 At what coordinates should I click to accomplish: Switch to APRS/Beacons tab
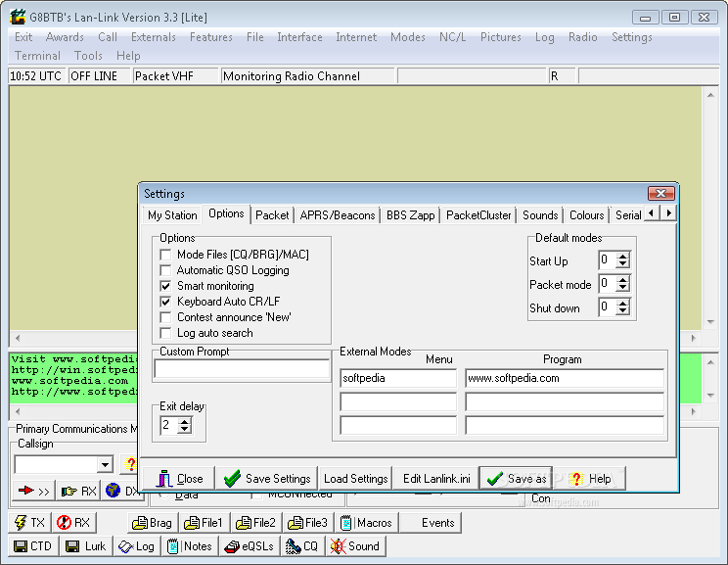[x=338, y=215]
